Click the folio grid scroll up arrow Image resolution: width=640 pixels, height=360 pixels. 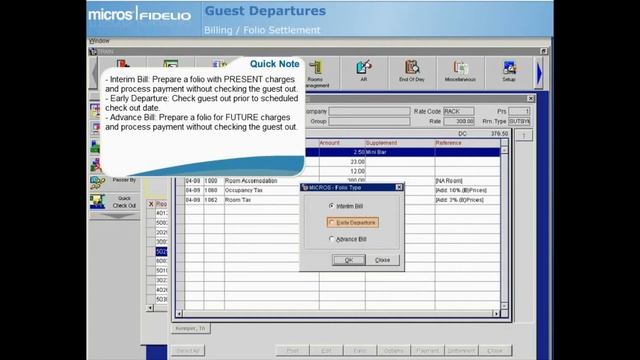(x=504, y=150)
